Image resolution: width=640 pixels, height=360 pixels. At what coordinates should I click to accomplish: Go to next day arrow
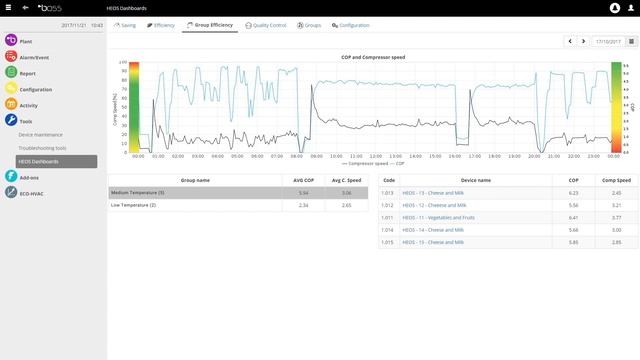click(583, 41)
